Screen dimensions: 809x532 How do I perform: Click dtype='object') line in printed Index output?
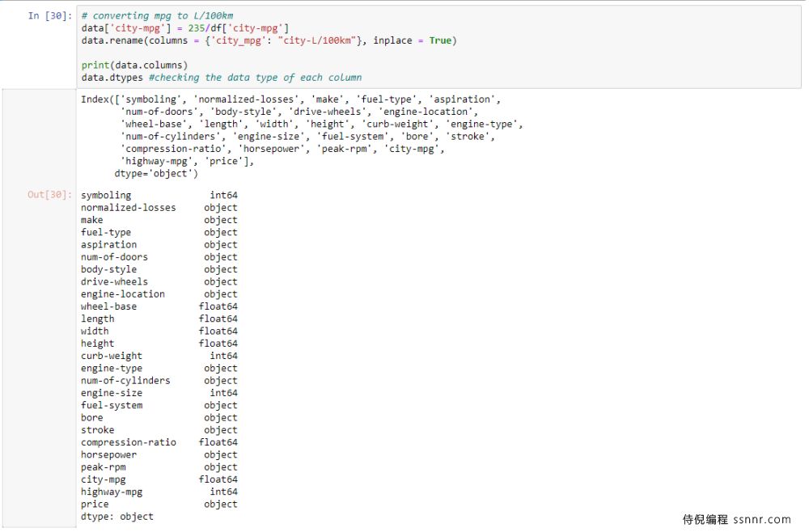[x=156, y=174]
